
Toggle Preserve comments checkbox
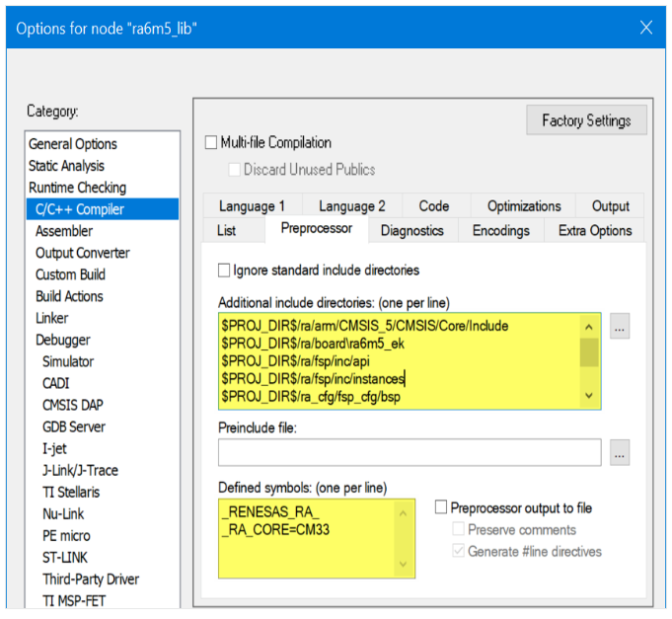[x=458, y=529]
